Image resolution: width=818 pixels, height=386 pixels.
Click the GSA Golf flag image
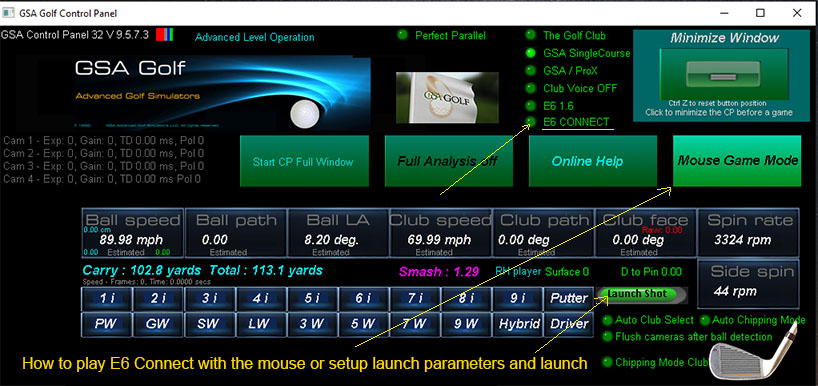tap(447, 98)
